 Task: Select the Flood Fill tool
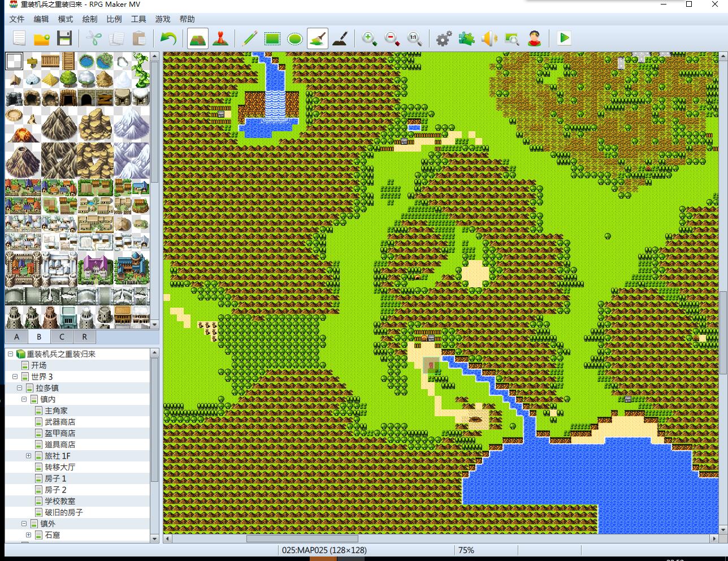[x=318, y=38]
